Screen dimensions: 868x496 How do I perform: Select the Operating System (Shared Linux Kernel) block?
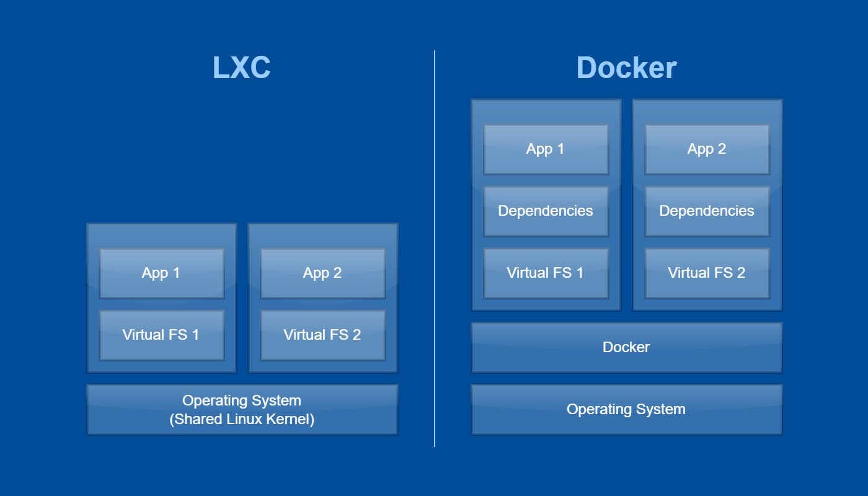tap(242, 409)
